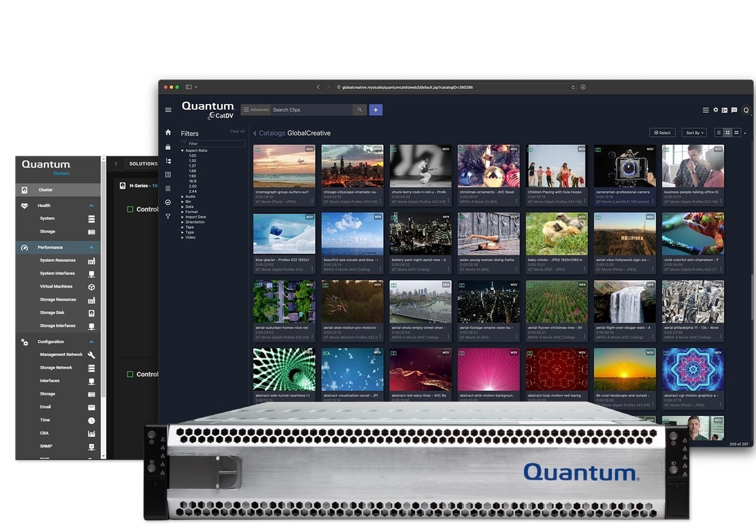Screen dimensions: 756x532
Task: Collapse the Health section chevron
Action: pos(92,206)
